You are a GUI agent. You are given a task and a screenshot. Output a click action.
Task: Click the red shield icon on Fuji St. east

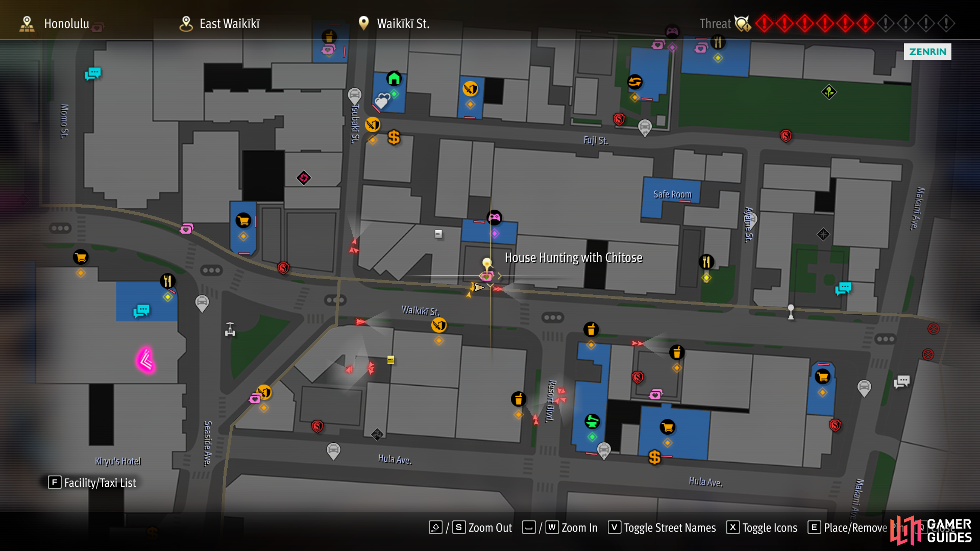[x=786, y=136]
